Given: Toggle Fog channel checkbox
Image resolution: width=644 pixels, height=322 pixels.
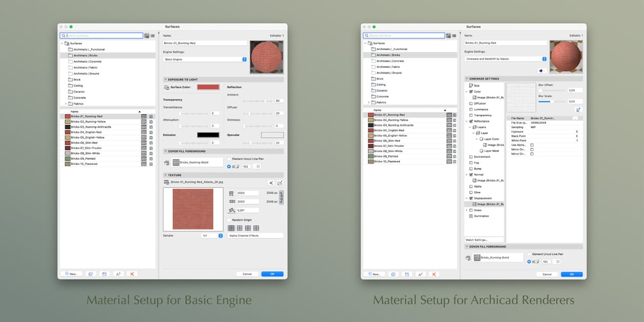Looking at the screenshot, I should (x=471, y=162).
